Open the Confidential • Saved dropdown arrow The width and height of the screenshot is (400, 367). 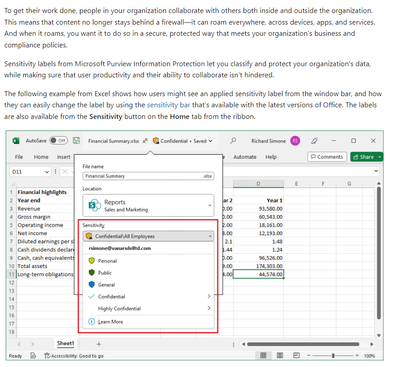[210, 141]
